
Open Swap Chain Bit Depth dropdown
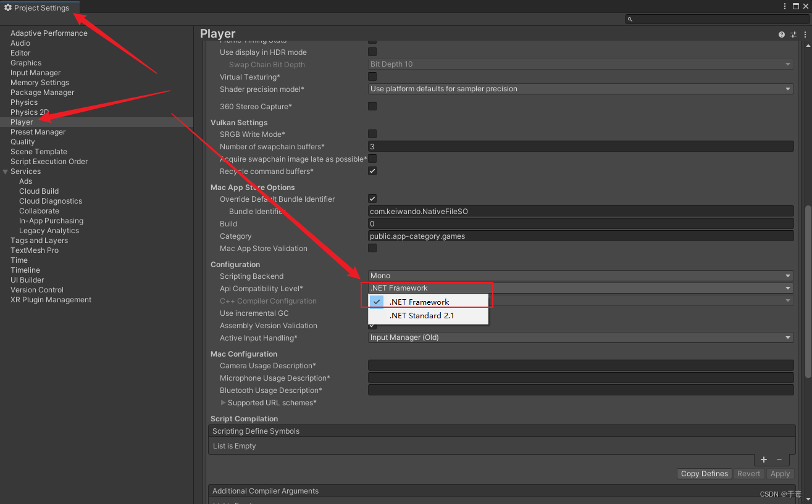[580, 64]
